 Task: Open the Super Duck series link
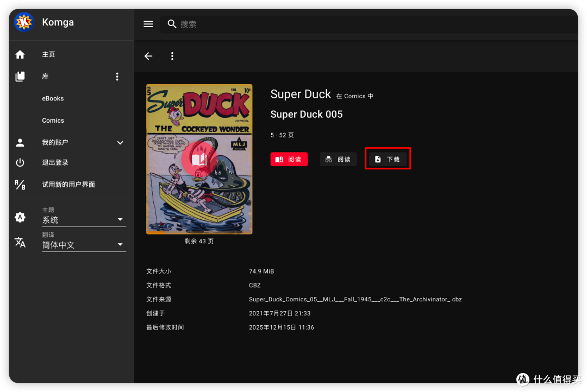301,94
